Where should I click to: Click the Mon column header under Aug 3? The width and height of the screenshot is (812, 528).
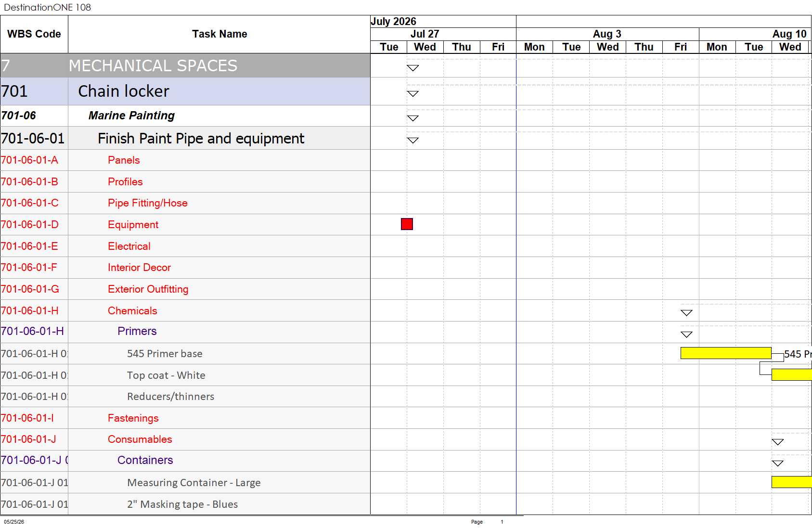pyautogui.click(x=534, y=47)
